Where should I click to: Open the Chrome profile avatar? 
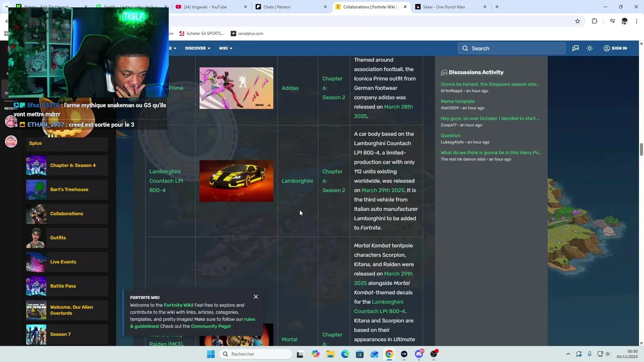pos(624,21)
